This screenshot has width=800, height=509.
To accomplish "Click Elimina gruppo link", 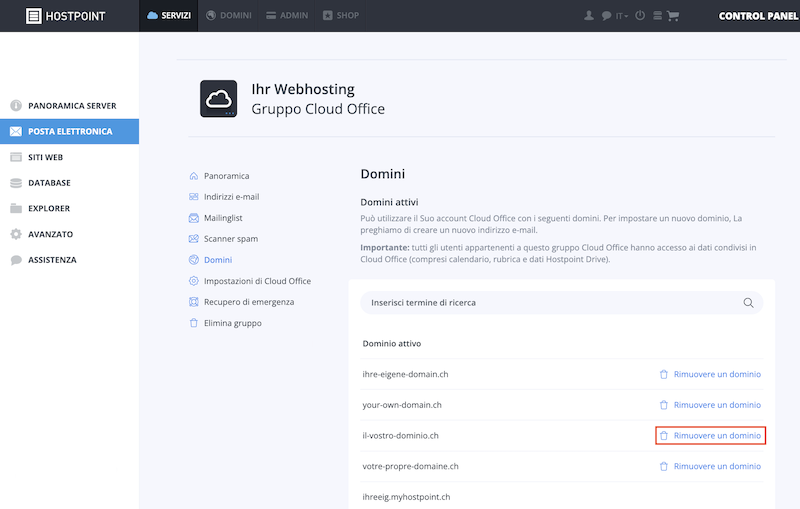I will (233, 323).
